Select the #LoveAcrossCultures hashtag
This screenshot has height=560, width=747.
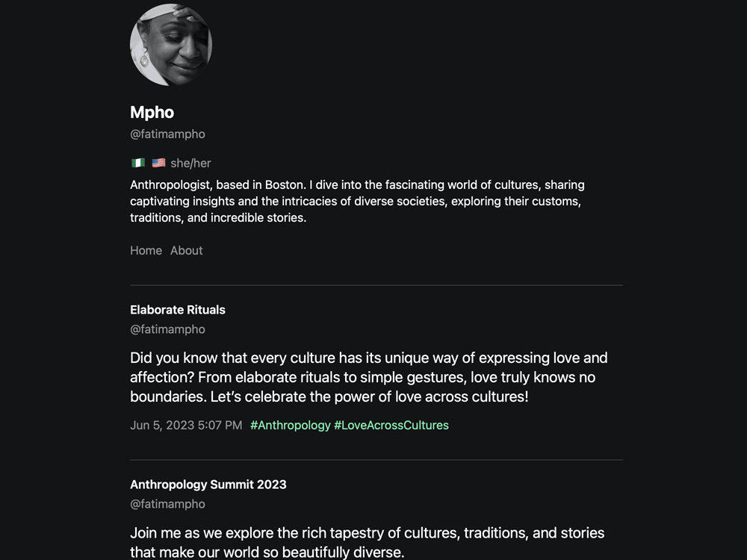tap(391, 426)
